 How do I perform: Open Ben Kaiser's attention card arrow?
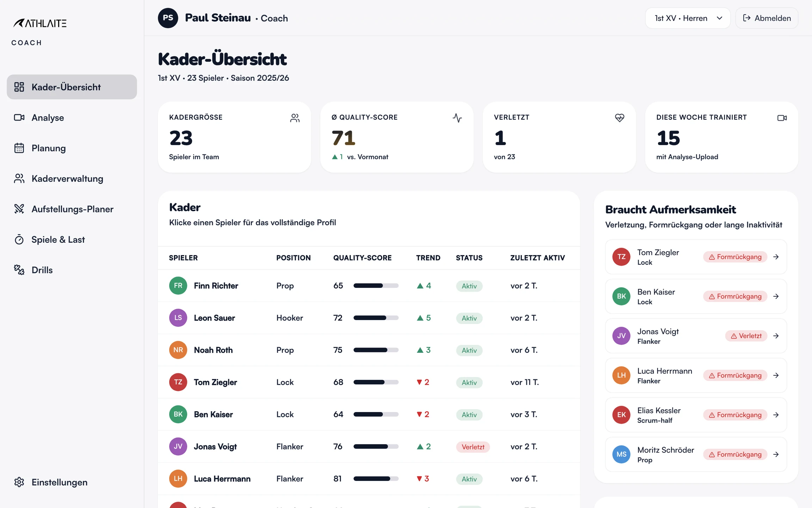coord(776,296)
